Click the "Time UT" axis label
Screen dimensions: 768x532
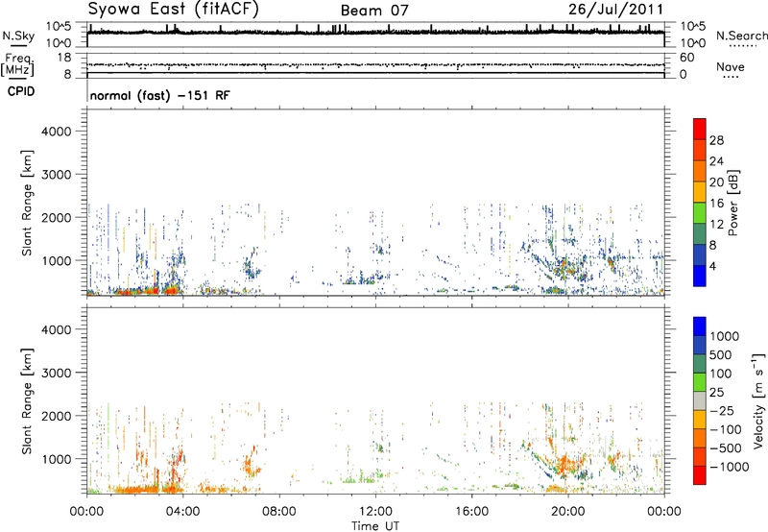pyautogui.click(x=375, y=526)
